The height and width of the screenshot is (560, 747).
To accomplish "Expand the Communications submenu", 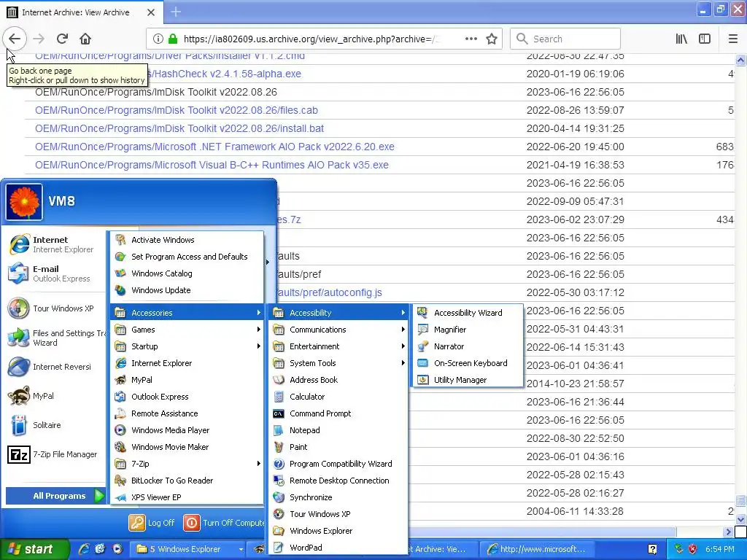I will click(x=338, y=330).
